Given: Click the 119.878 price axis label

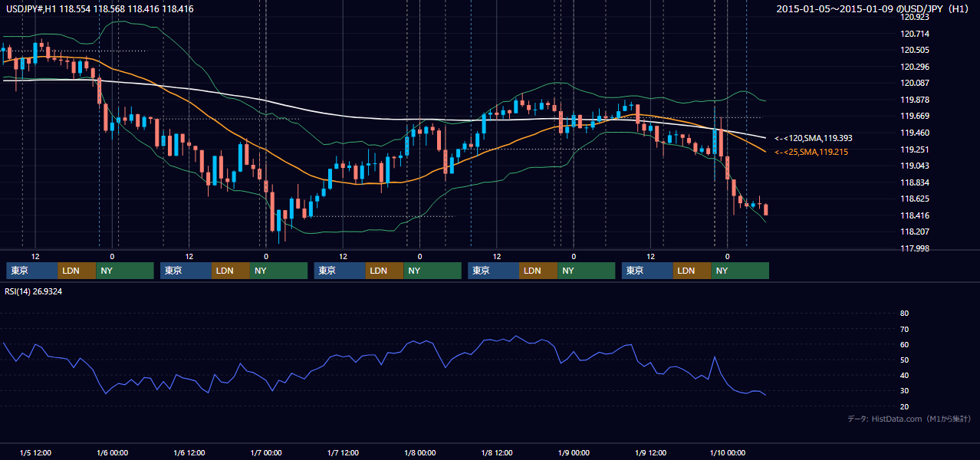Looking at the screenshot, I should tap(916, 100).
